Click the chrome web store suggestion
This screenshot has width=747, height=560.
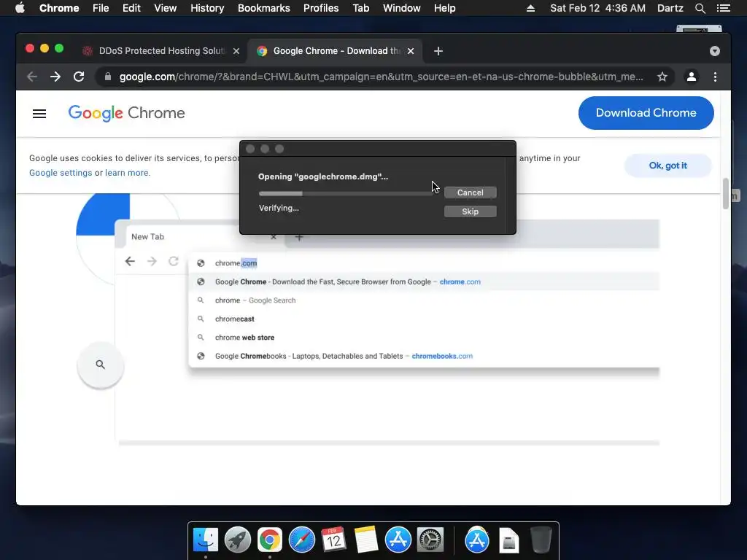[x=424, y=338]
